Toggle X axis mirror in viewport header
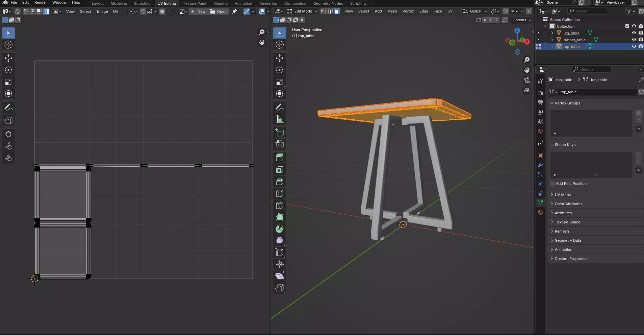This screenshot has width=644, height=335. coord(485,20)
